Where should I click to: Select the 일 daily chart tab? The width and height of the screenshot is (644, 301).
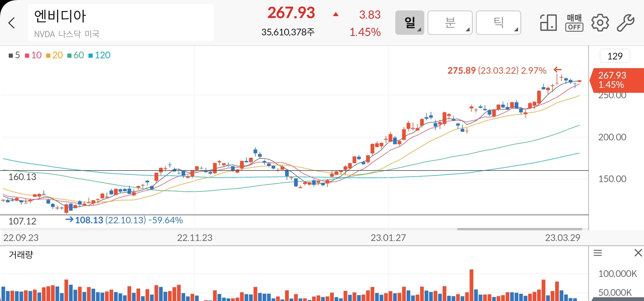[410, 23]
